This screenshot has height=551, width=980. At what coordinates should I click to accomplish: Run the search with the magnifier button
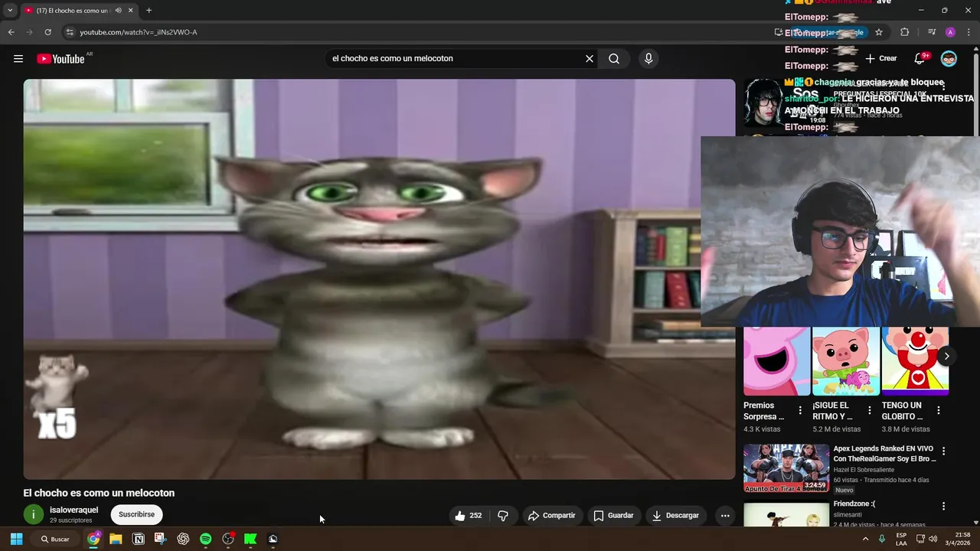point(614,59)
